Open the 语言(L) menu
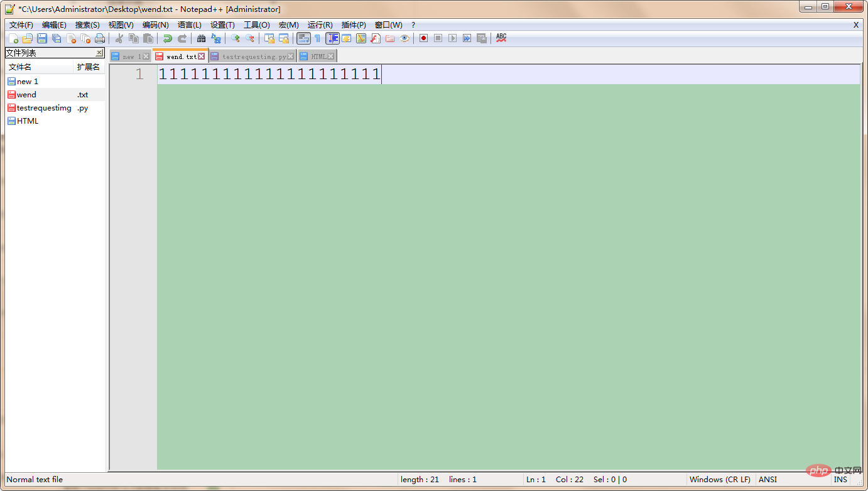 click(190, 25)
